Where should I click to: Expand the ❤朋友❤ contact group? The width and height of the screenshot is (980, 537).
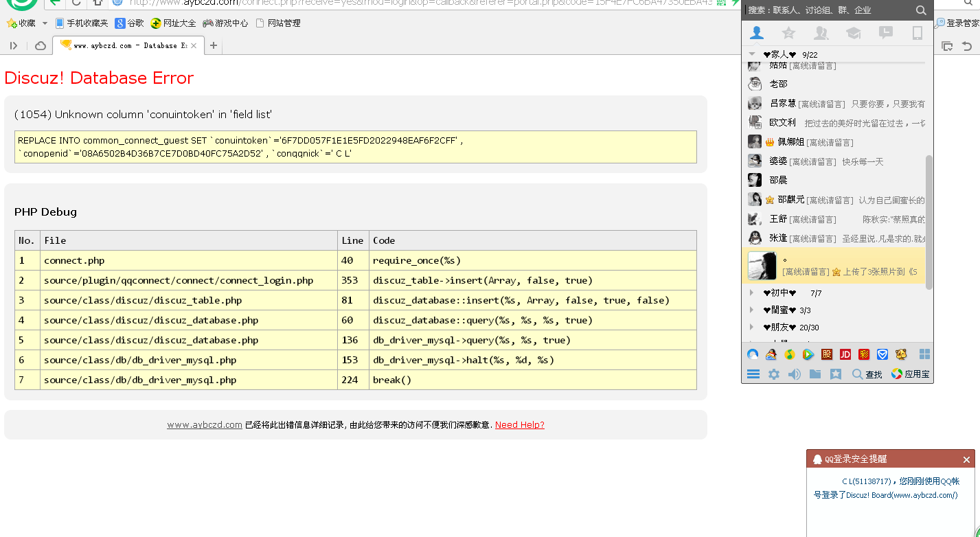pyautogui.click(x=753, y=328)
